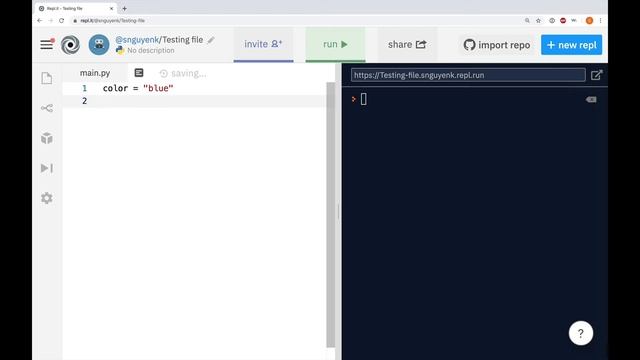Click the share button
Viewport: 640px width, 360px height.
pyautogui.click(x=407, y=44)
